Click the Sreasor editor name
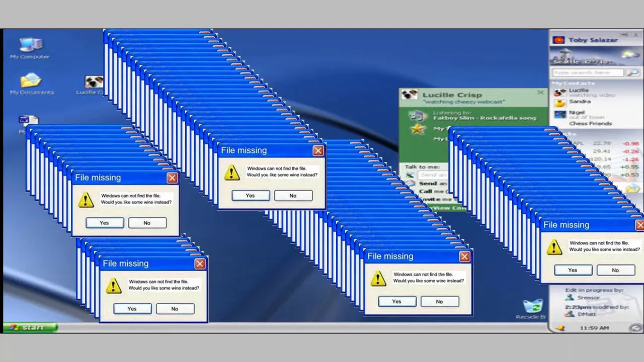The image size is (644, 362). point(588,298)
